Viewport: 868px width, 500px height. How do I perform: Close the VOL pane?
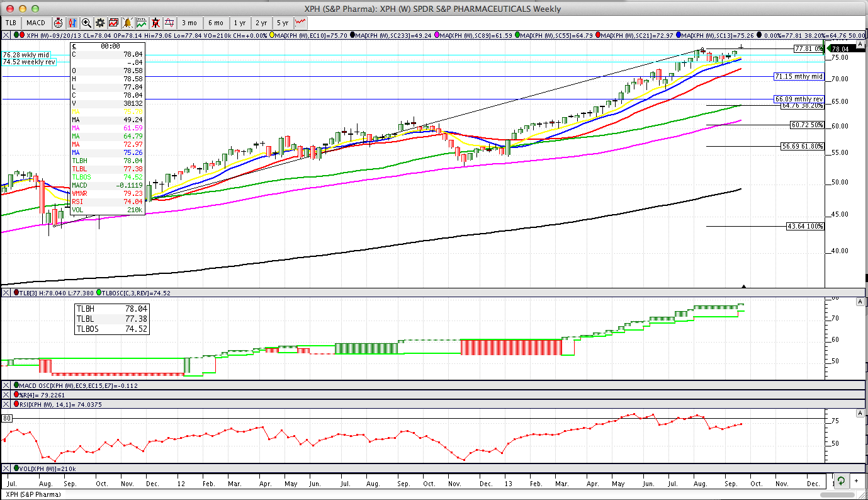point(6,469)
